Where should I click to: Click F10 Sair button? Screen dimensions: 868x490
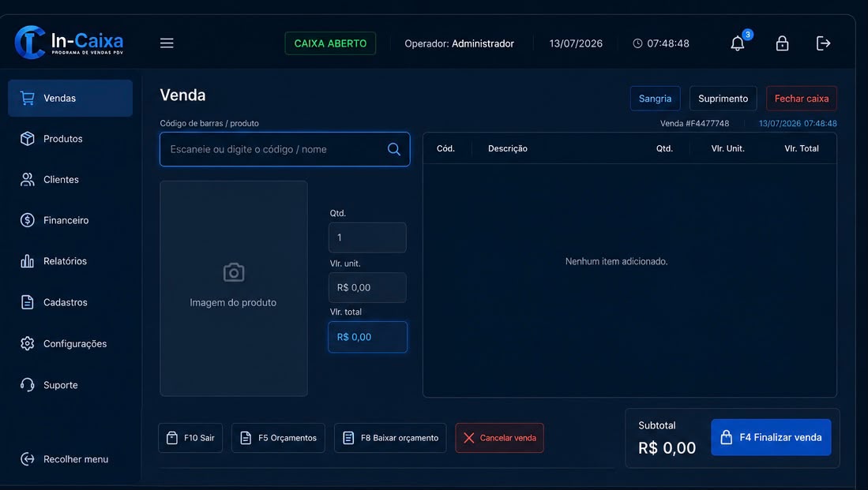click(190, 438)
